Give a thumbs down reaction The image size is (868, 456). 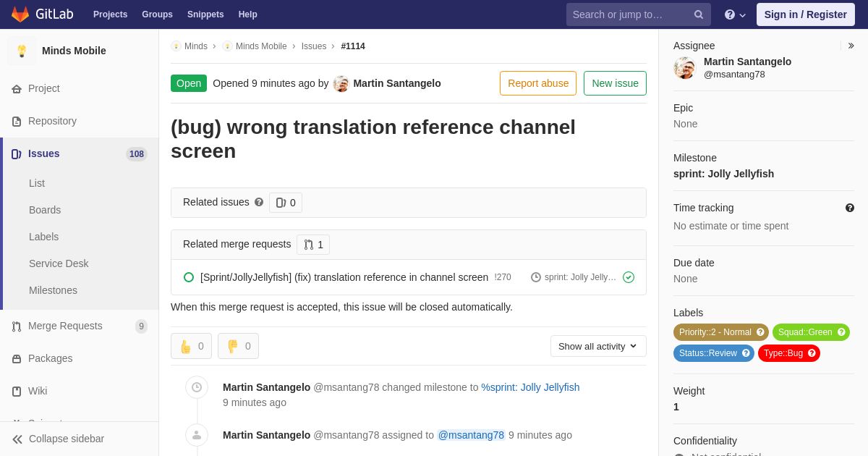pyautogui.click(x=239, y=346)
